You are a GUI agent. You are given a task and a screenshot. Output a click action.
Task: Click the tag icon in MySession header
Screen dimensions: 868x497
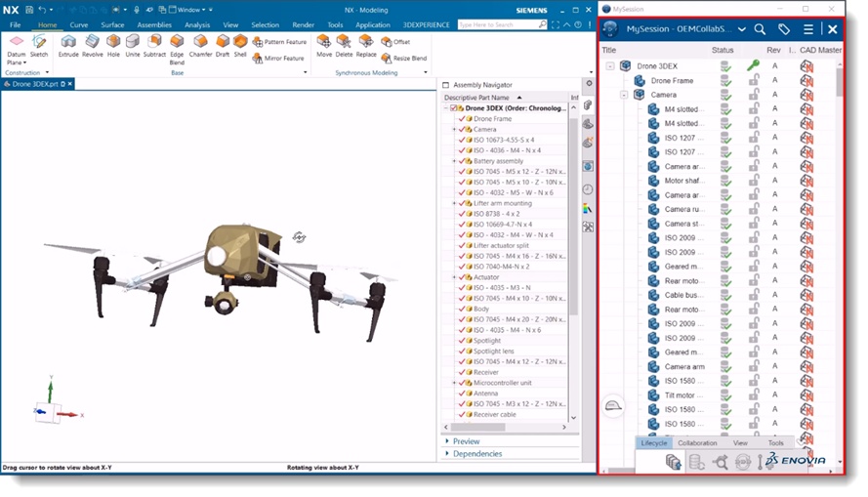click(x=784, y=29)
